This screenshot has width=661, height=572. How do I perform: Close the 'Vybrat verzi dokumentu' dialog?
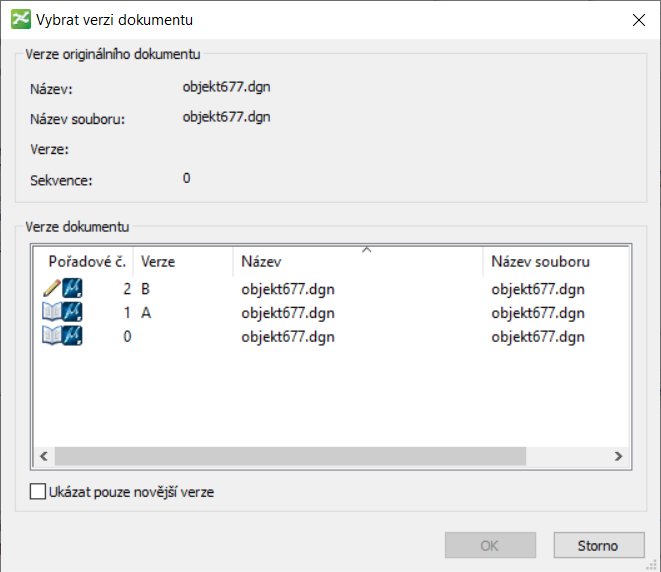637,19
